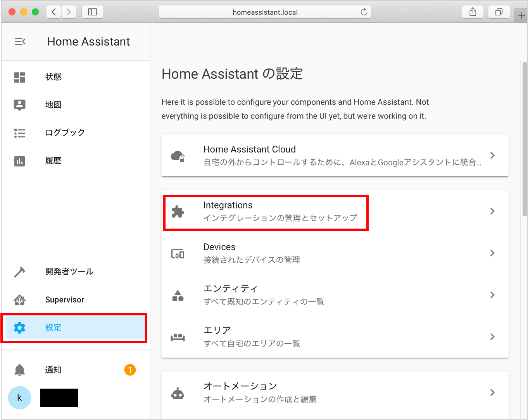This screenshot has width=528, height=420.
Task: Click 'すべて既知のエンティティの一覧' description
Action: [264, 302]
